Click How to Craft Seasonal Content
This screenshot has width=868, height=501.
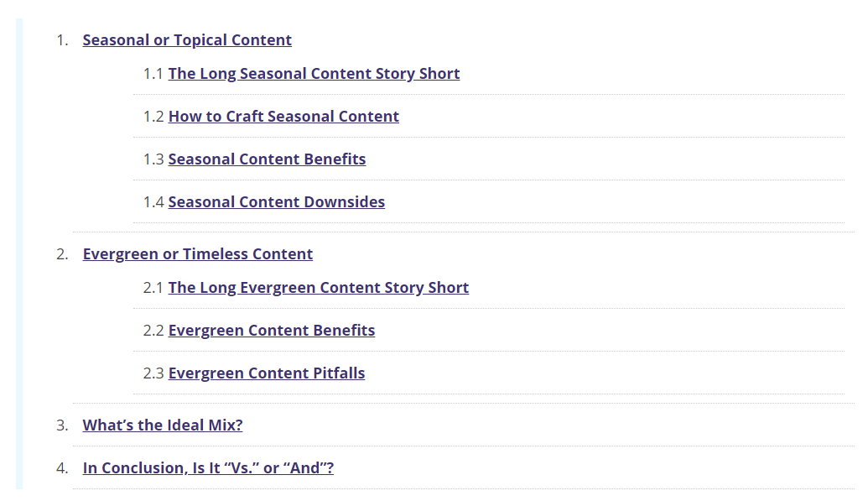point(283,116)
